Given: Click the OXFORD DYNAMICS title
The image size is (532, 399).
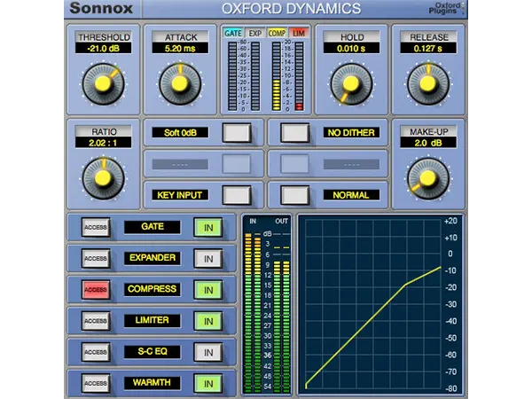Looking at the screenshot, I should pos(292,9).
